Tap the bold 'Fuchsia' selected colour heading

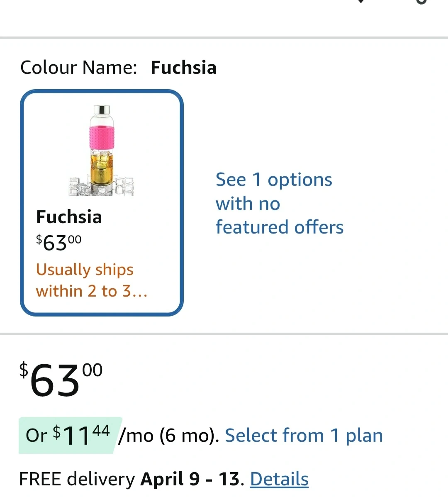coord(183,67)
